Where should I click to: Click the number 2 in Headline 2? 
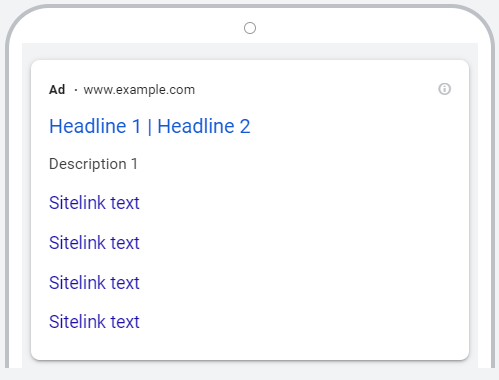pos(245,126)
